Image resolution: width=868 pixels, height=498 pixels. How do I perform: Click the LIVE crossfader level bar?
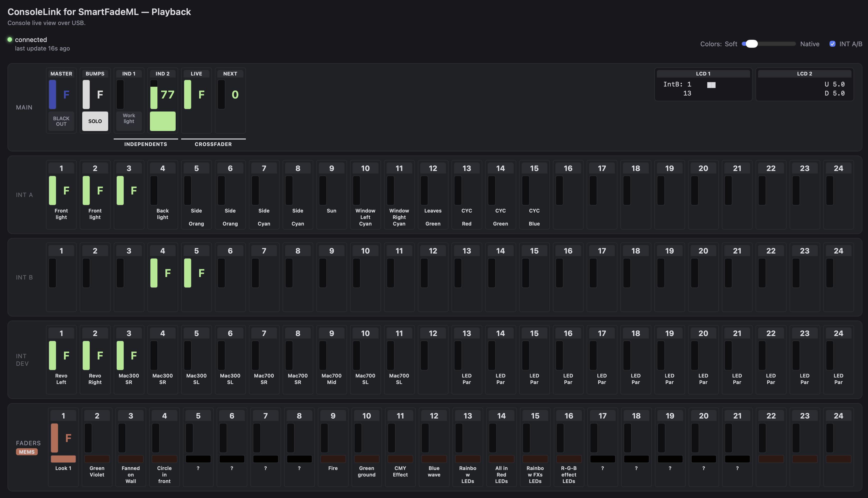[x=188, y=94]
